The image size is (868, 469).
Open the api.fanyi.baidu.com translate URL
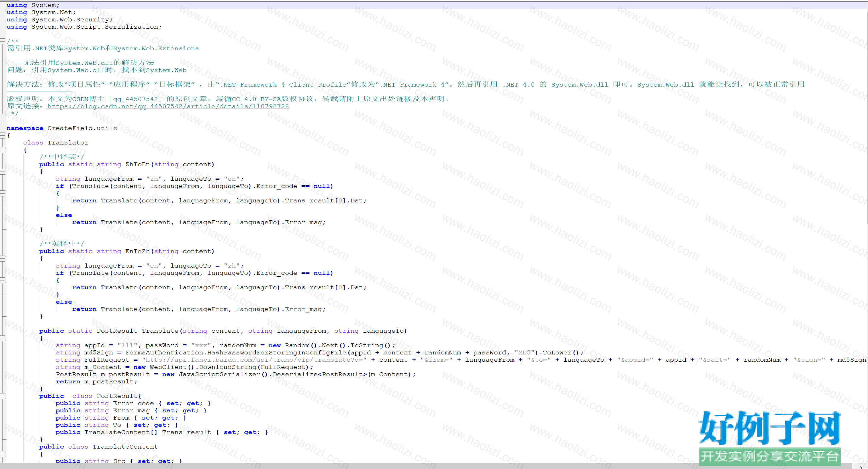coord(256,360)
